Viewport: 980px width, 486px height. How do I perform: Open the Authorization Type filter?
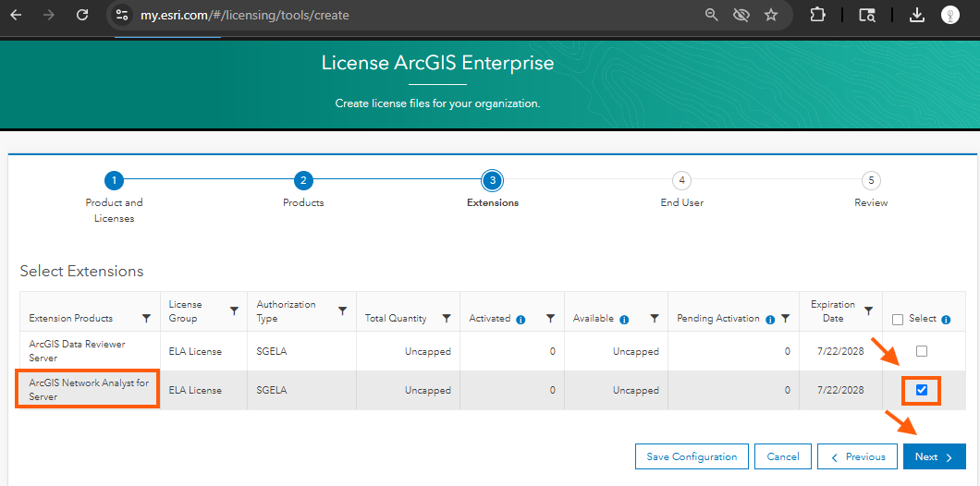click(x=343, y=310)
